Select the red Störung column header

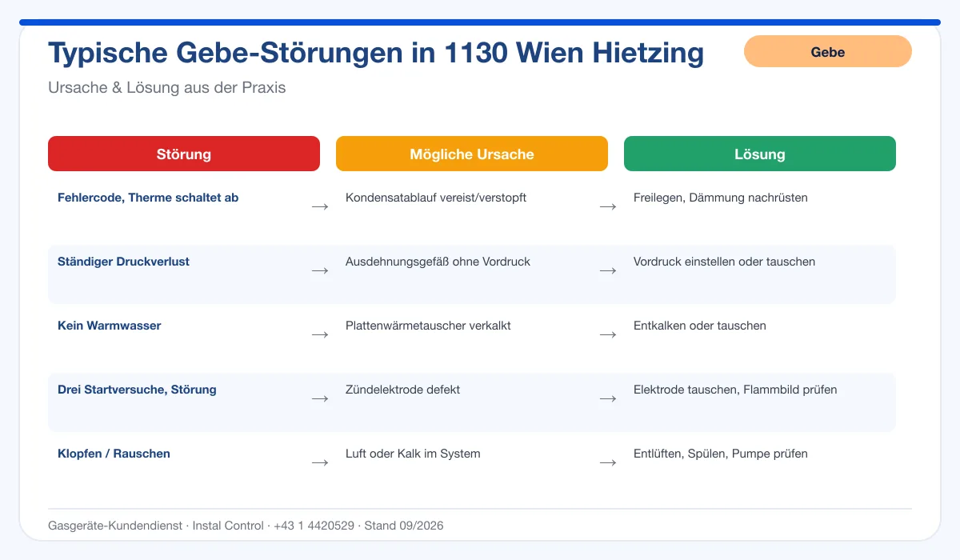[184, 154]
